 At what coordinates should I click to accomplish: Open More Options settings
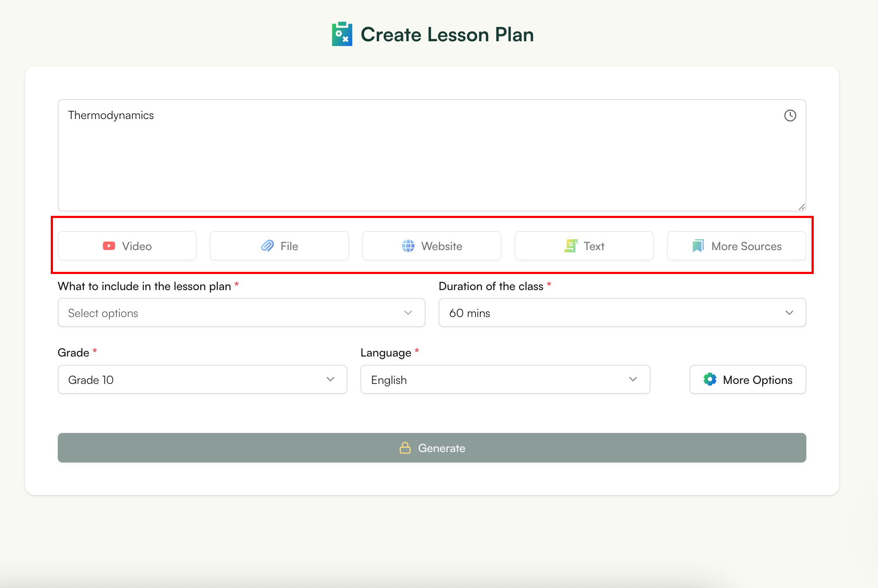[747, 379]
